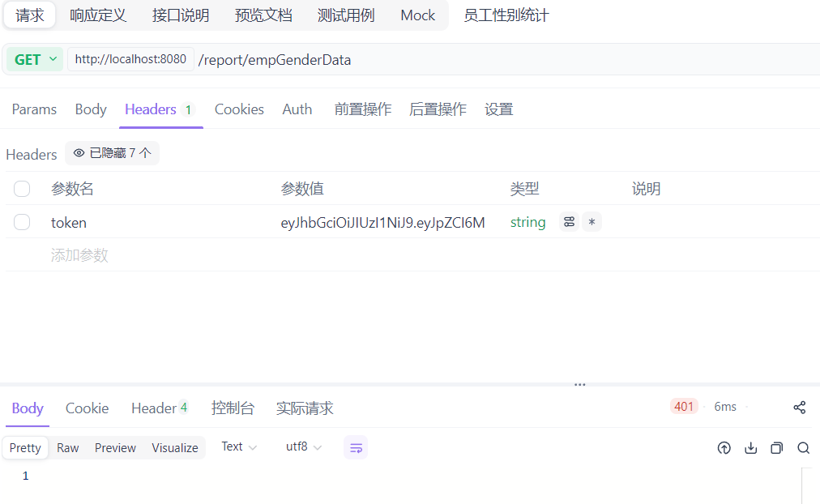Viewport: 820px width, 504px height.
Task: Open the Cookies request tab
Action: 239,109
